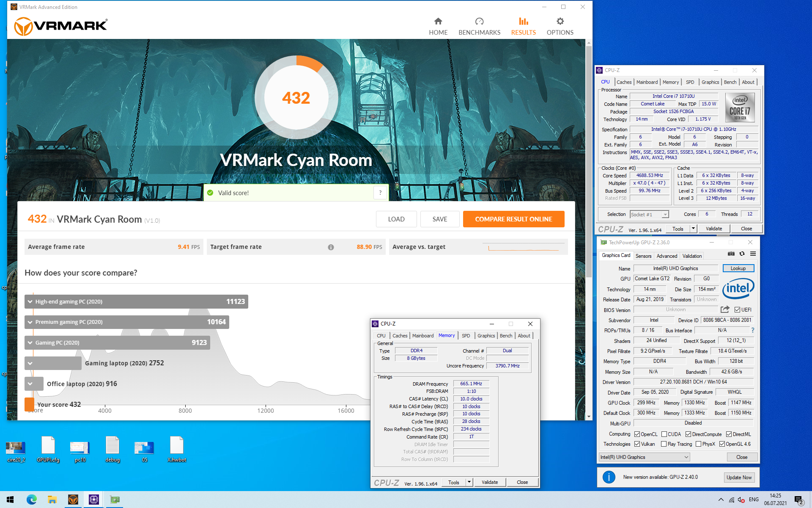
Task: Open the GPUPI.cfg desktop file
Action: click(48, 450)
